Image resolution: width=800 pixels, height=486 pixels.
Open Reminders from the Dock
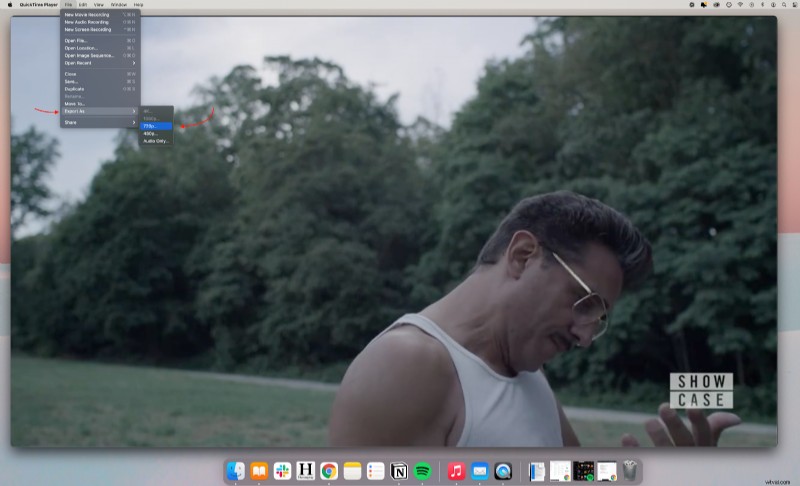(x=376, y=471)
